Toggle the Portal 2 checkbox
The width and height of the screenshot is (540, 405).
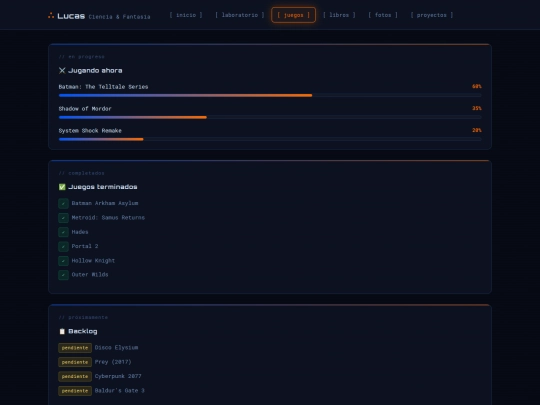[x=63, y=247]
